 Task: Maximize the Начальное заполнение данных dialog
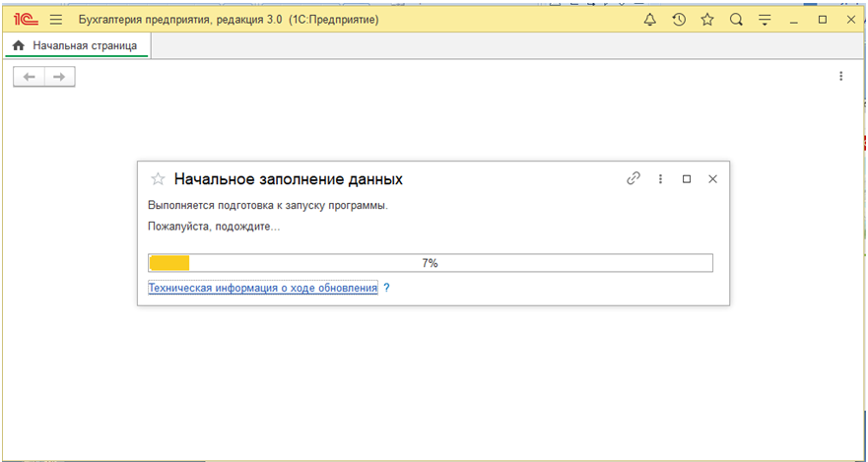click(x=687, y=179)
